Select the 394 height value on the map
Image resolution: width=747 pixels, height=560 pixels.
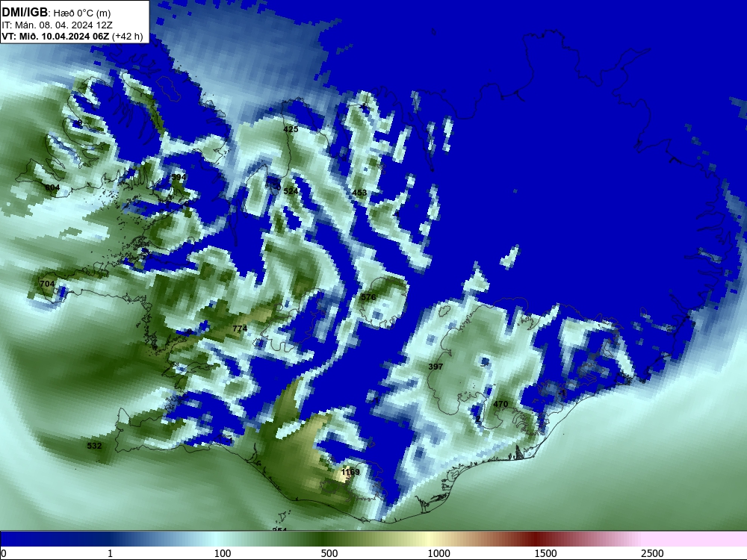click(x=179, y=177)
